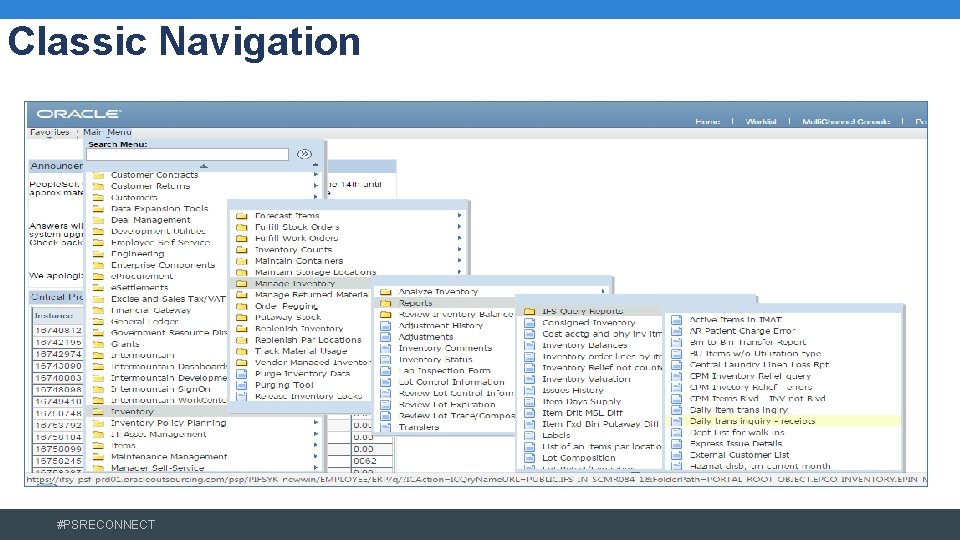Click the folder icon beside Grants
Image resolution: width=960 pixels, height=540 pixels.
(x=98, y=344)
